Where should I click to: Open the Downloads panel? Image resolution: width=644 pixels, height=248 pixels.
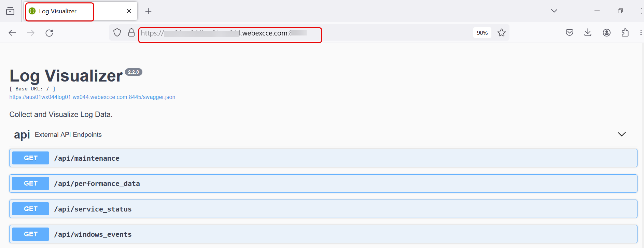[588, 33]
